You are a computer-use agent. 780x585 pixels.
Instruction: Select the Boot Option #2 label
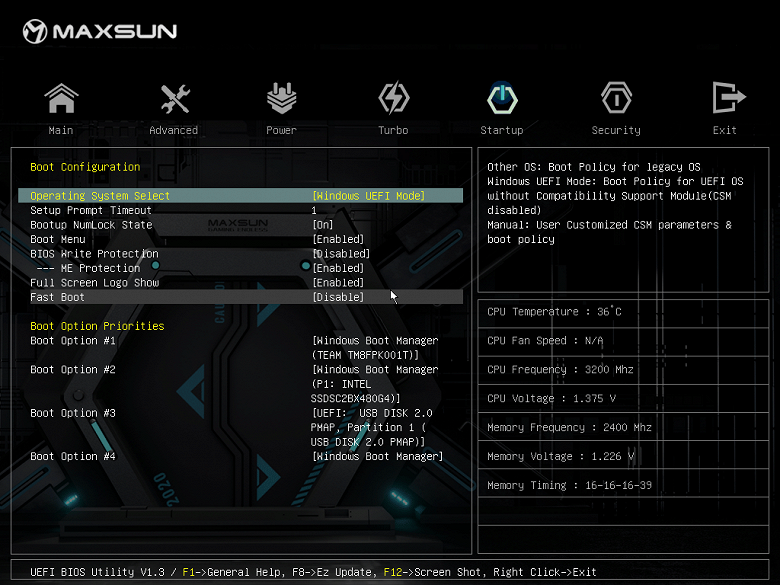click(x=73, y=370)
